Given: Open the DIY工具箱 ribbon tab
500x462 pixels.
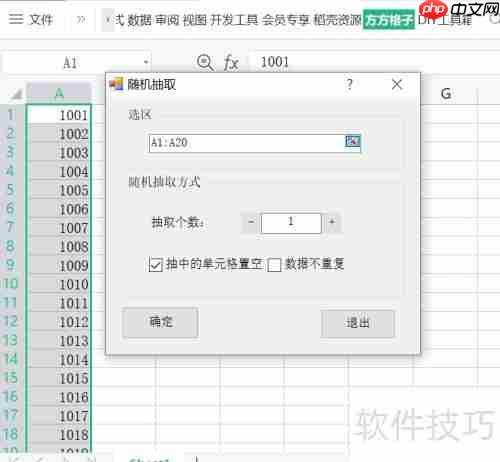Looking at the screenshot, I should click(445, 20).
